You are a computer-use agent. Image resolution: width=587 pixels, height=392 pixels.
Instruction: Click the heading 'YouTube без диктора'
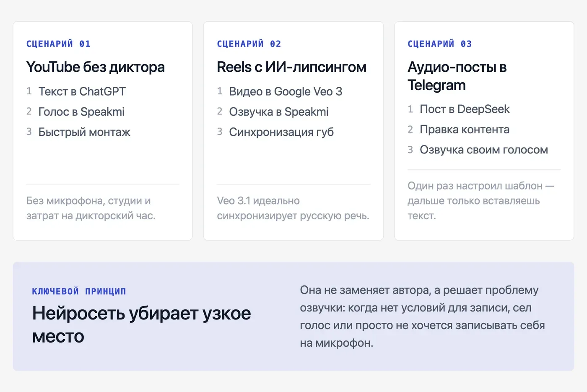coord(95,67)
